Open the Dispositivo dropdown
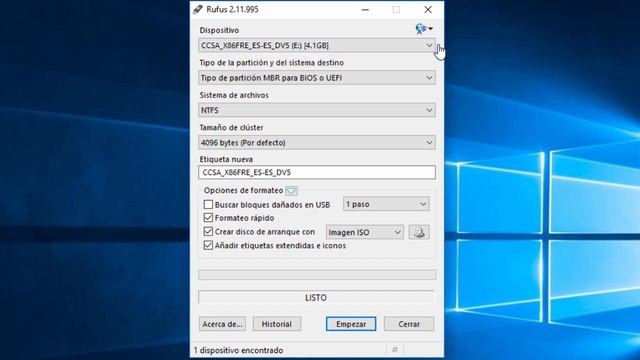This screenshot has height=360, width=640. (317, 45)
